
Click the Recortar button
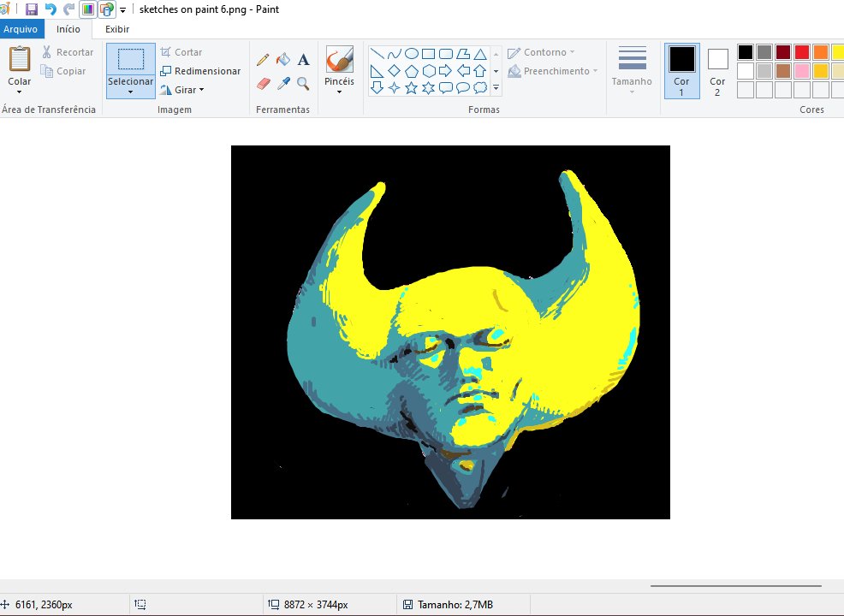click(x=68, y=52)
